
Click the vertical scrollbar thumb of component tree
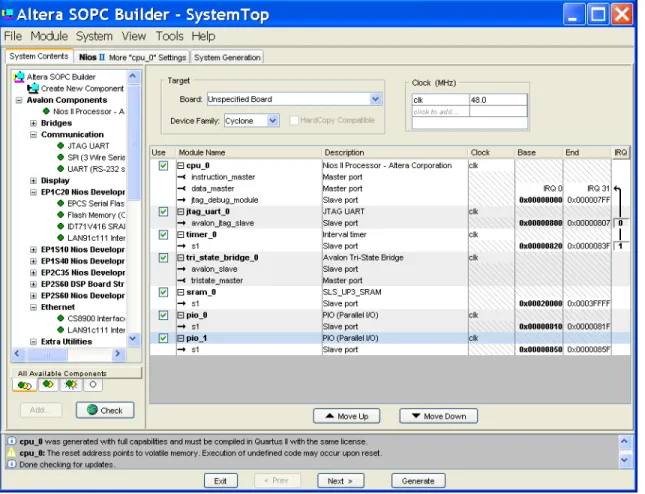click(x=134, y=143)
